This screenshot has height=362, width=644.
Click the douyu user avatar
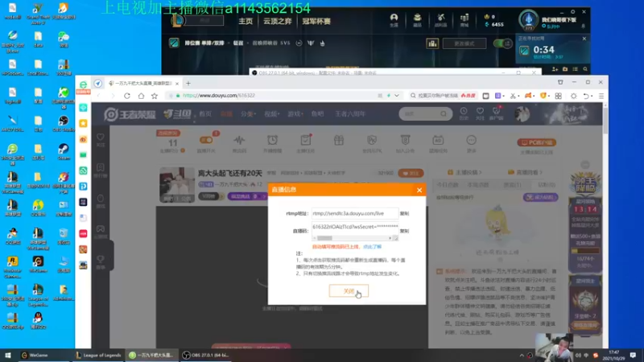pos(522,113)
